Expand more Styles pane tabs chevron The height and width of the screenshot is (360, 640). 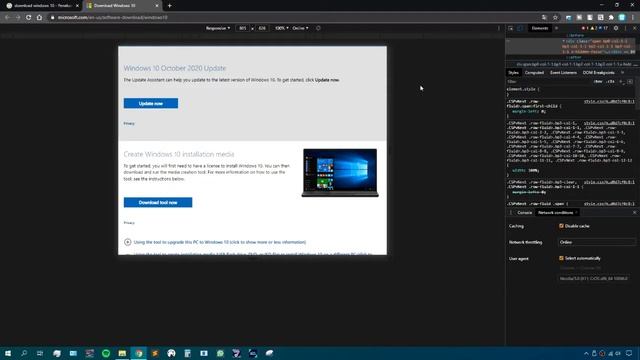pos(622,73)
